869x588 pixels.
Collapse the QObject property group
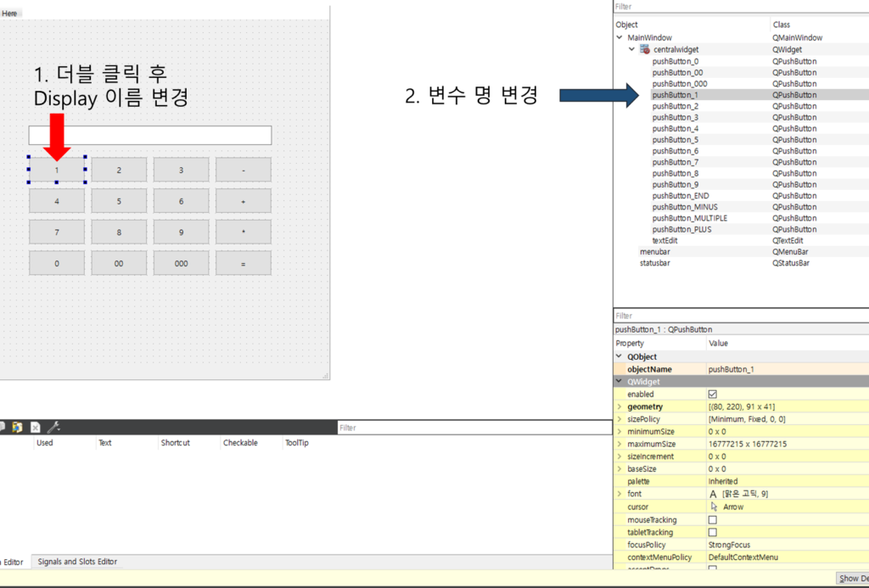click(x=619, y=357)
